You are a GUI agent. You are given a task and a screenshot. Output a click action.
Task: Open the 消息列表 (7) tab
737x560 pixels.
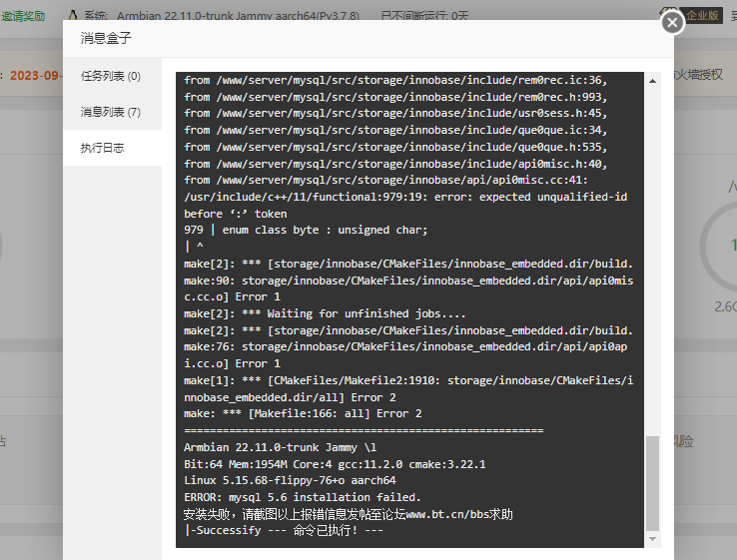[x=112, y=112]
